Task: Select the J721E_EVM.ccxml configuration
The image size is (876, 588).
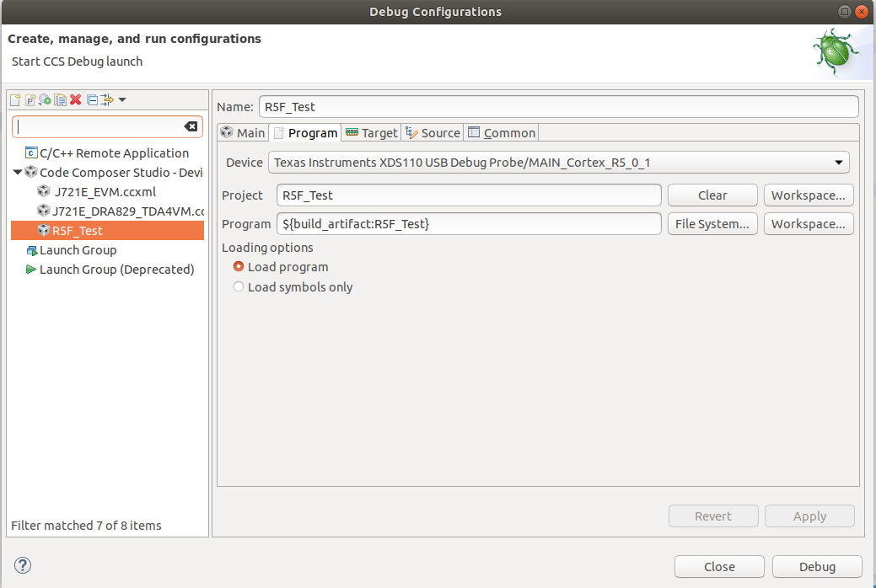Action: coord(105,191)
